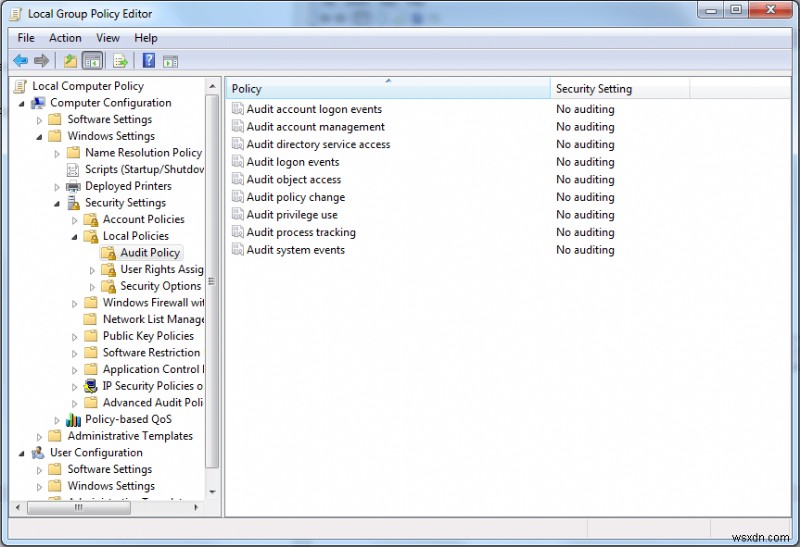Expand the Name Resolution Policy node
This screenshot has height=547, width=800.
(57, 154)
